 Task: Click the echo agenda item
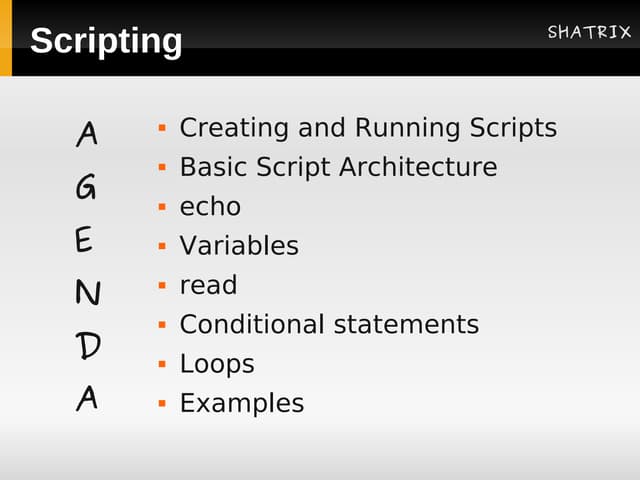[210, 207]
